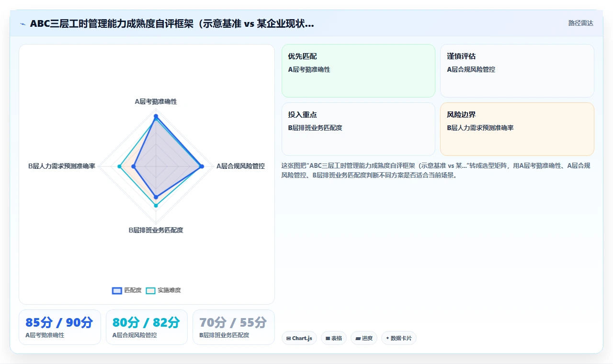Click the radar axis label B层排班业务匹配度

(x=156, y=230)
